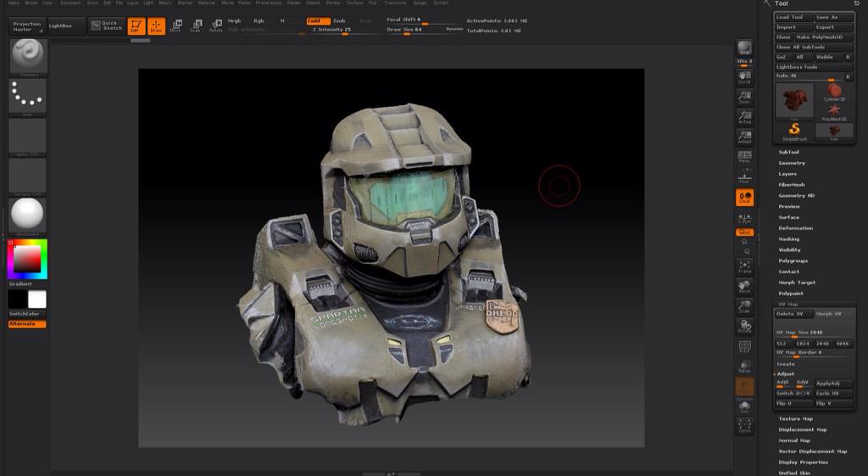
Task: Click the Actual size icon
Action: click(x=744, y=117)
